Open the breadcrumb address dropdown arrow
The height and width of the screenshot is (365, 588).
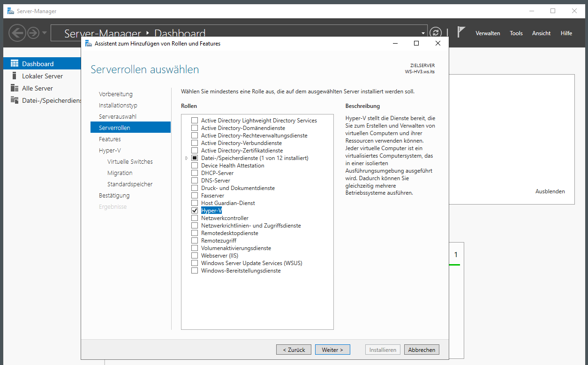(423, 33)
